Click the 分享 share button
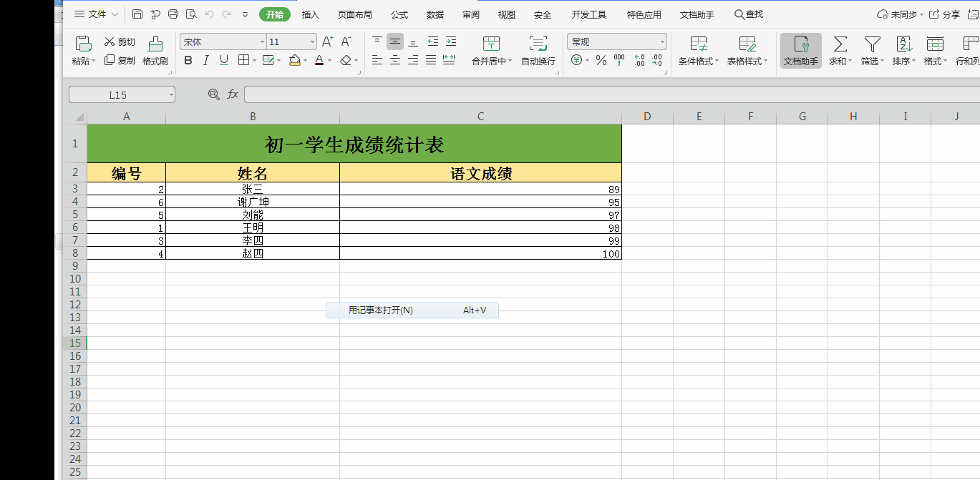Viewport: 980px width, 480px height. pos(945,14)
